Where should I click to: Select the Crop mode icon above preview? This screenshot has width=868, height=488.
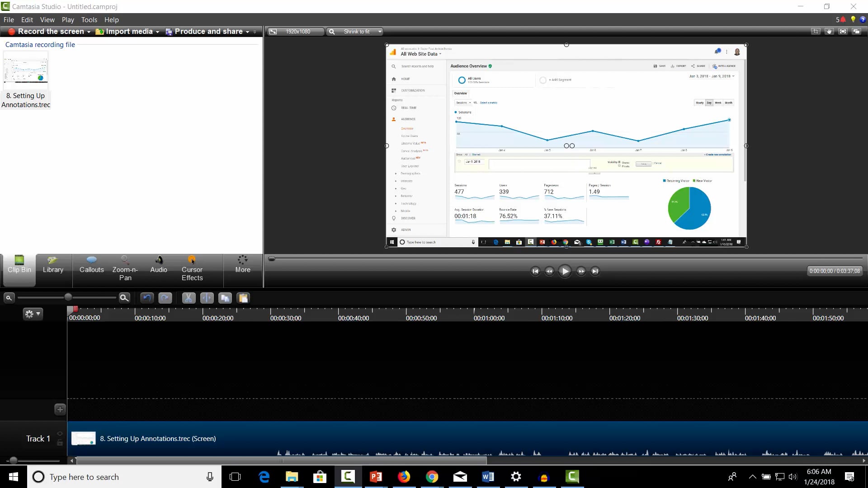(x=816, y=32)
